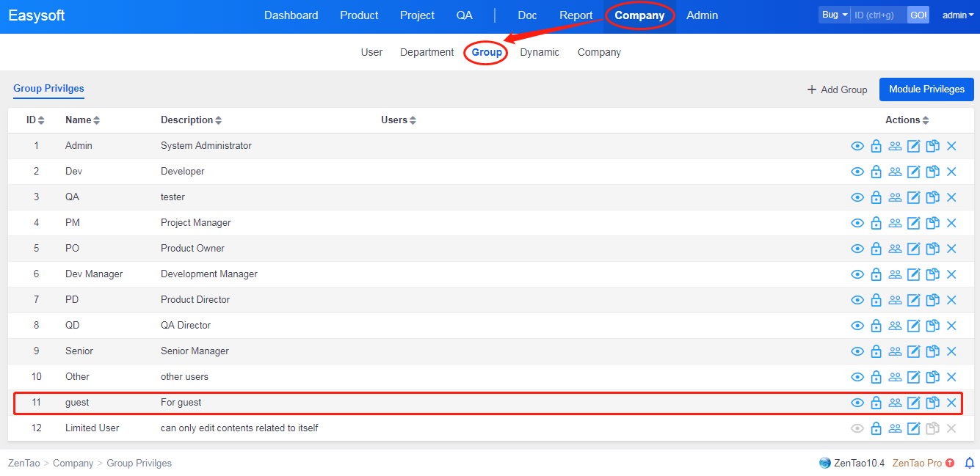Edit the Senior group via pencil icon
Viewport: 980px width, 476px height.
click(x=914, y=351)
